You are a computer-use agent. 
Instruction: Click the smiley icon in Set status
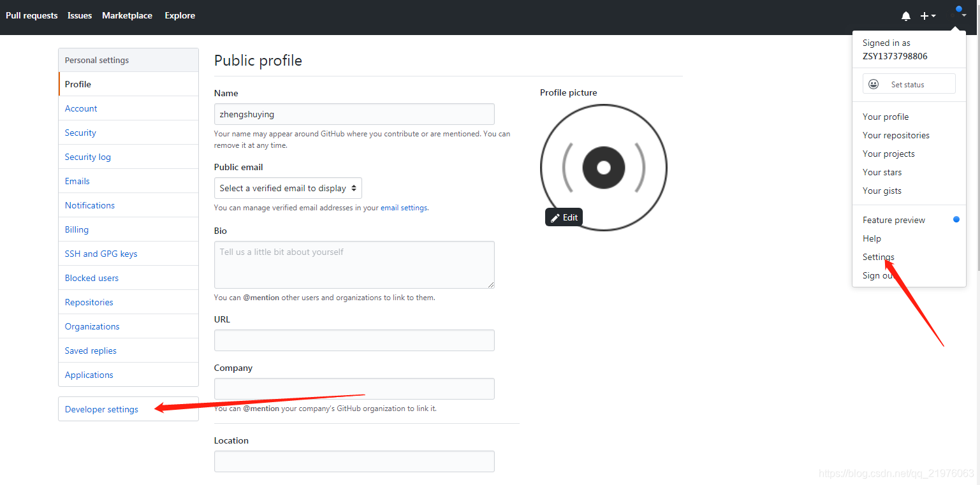[874, 84]
